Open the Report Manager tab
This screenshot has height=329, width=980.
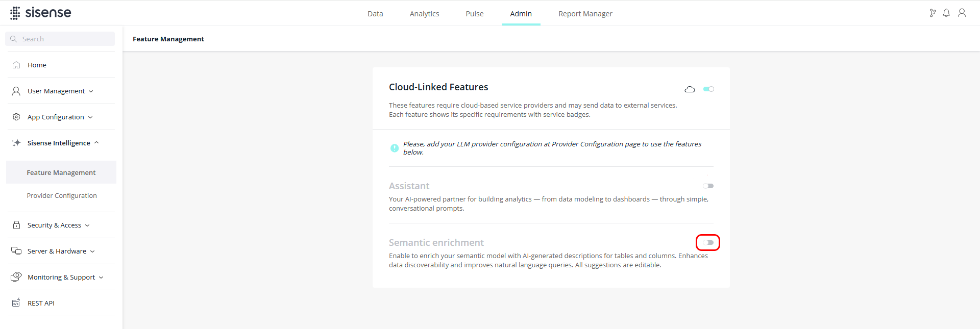coord(585,14)
